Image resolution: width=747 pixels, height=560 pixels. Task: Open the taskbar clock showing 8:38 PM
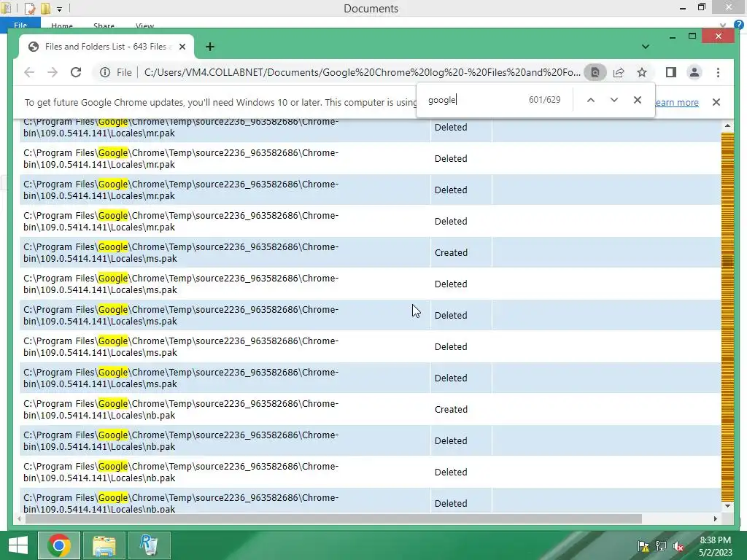click(x=715, y=546)
